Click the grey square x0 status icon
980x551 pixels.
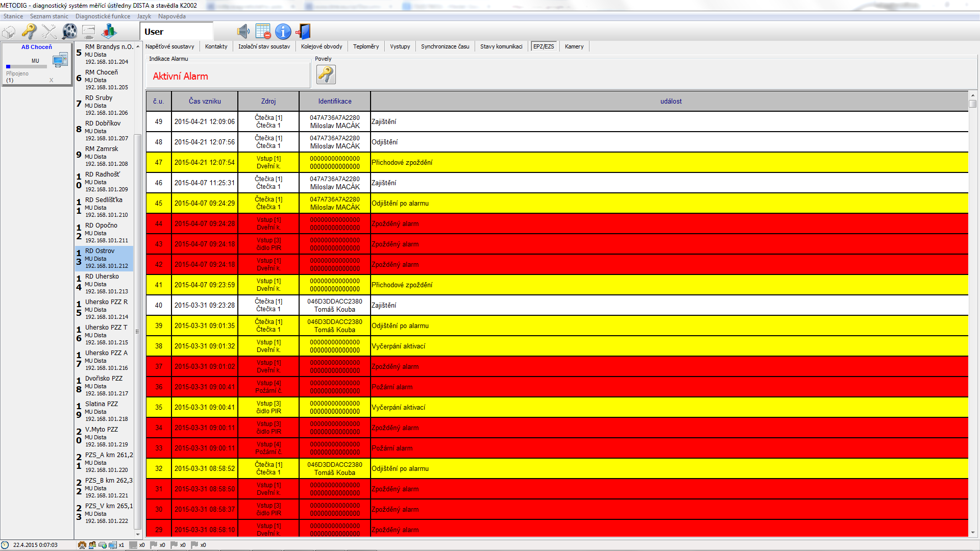133,545
